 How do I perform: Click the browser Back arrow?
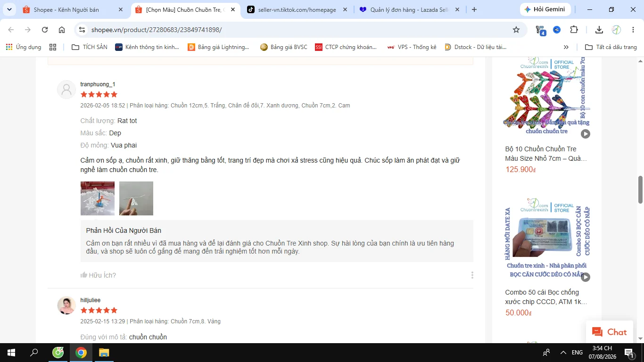11,30
